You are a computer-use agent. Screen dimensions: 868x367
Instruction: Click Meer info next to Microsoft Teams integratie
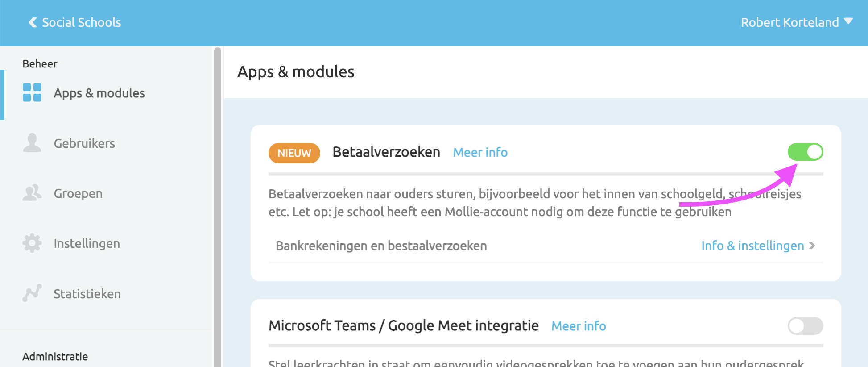[579, 326]
